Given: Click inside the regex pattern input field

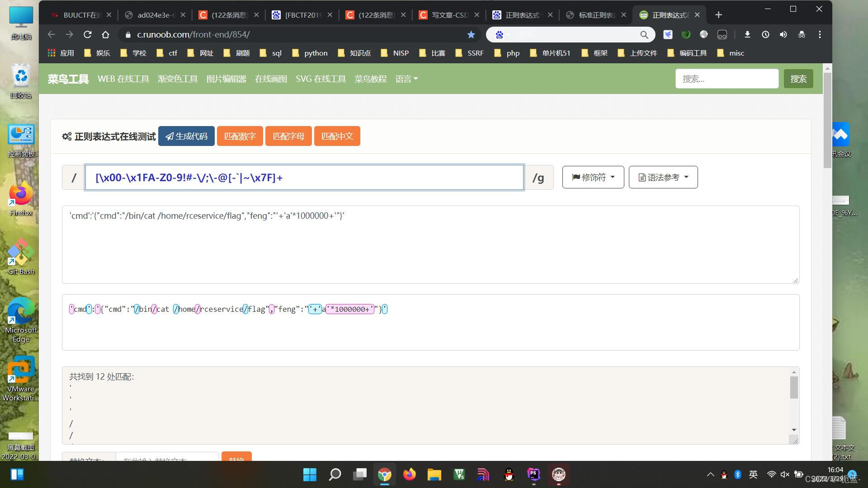Looking at the screenshot, I should [x=305, y=177].
